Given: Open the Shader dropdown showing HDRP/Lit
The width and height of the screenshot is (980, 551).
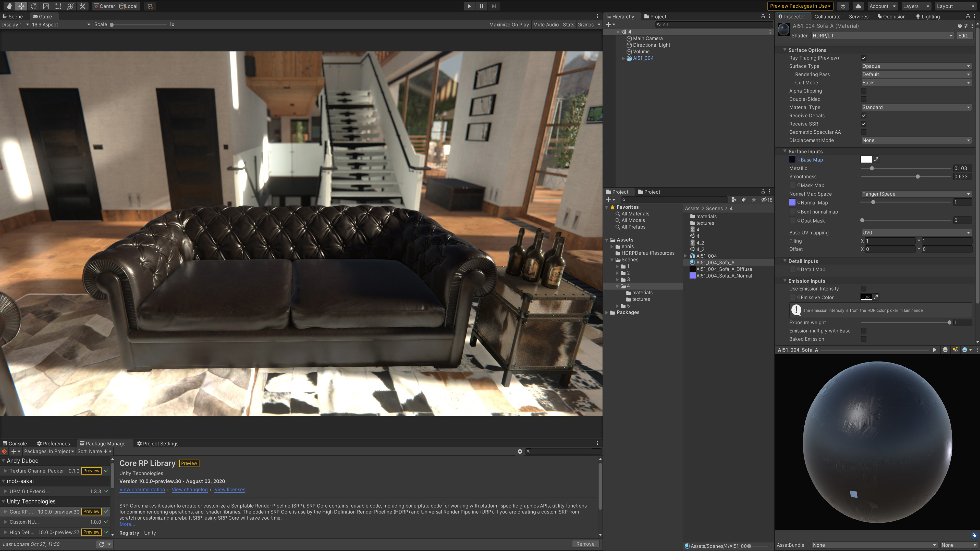Looking at the screenshot, I should 883,35.
